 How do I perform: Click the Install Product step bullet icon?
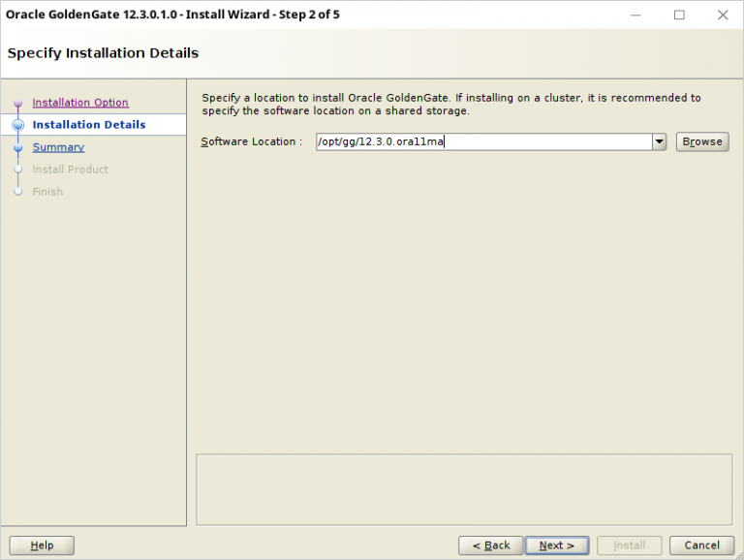coord(17,171)
